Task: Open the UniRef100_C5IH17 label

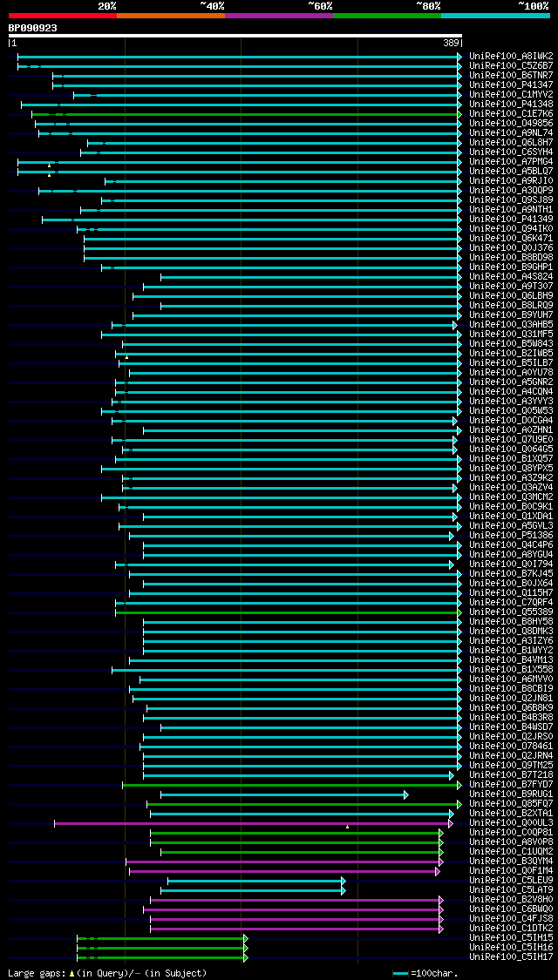Action: [x=511, y=958]
